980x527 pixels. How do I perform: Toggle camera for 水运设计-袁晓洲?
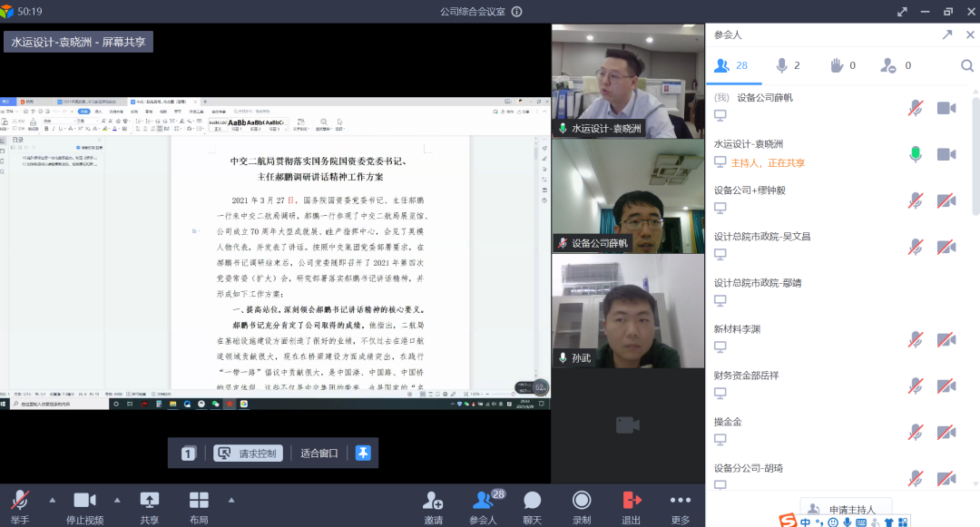pyautogui.click(x=946, y=154)
